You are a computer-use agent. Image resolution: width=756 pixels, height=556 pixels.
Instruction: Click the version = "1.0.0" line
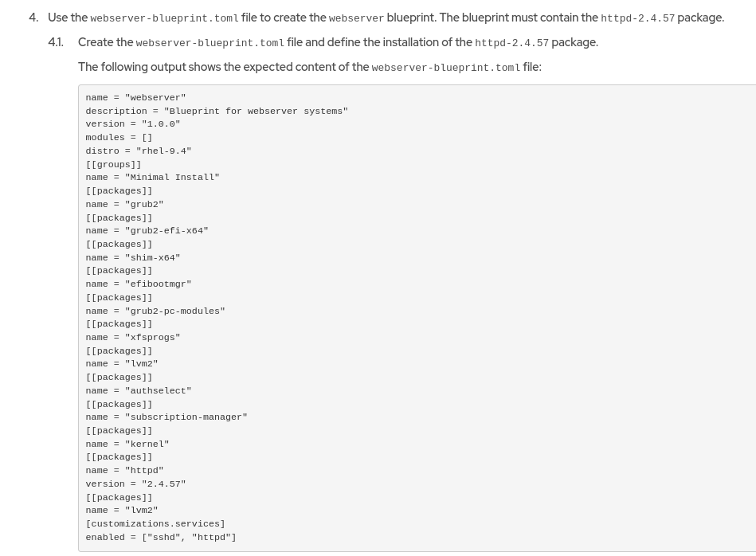pos(133,124)
